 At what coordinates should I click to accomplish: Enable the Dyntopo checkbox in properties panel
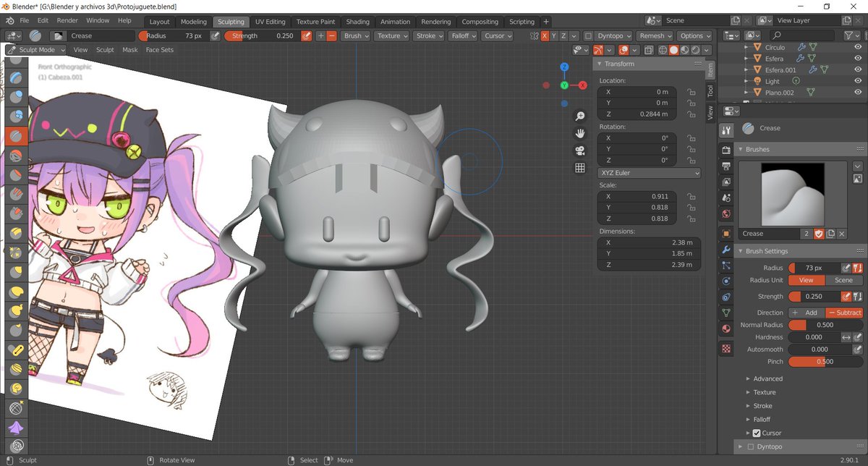(750, 446)
